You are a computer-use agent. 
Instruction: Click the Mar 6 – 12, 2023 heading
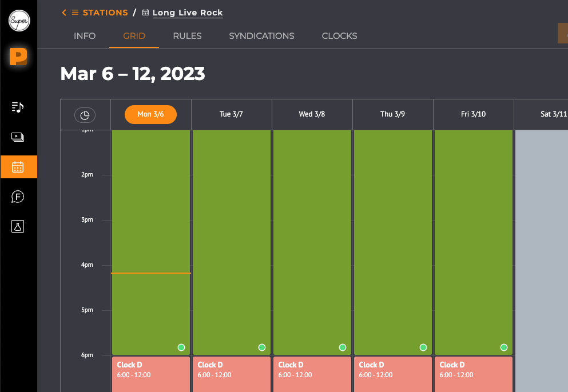coord(133,74)
